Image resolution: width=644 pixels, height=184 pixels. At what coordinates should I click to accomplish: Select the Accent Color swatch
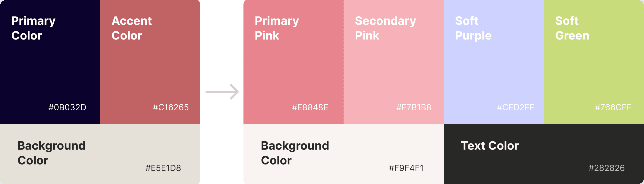150,62
